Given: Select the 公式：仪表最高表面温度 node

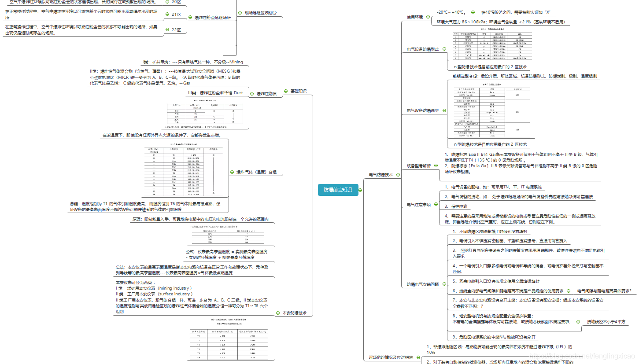Looking at the screenshot, I should [x=226, y=254].
